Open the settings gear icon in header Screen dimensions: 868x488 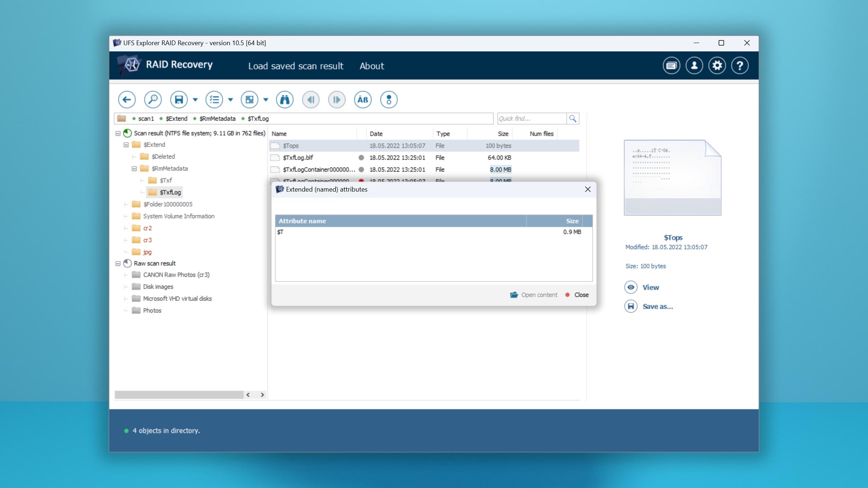click(x=717, y=65)
